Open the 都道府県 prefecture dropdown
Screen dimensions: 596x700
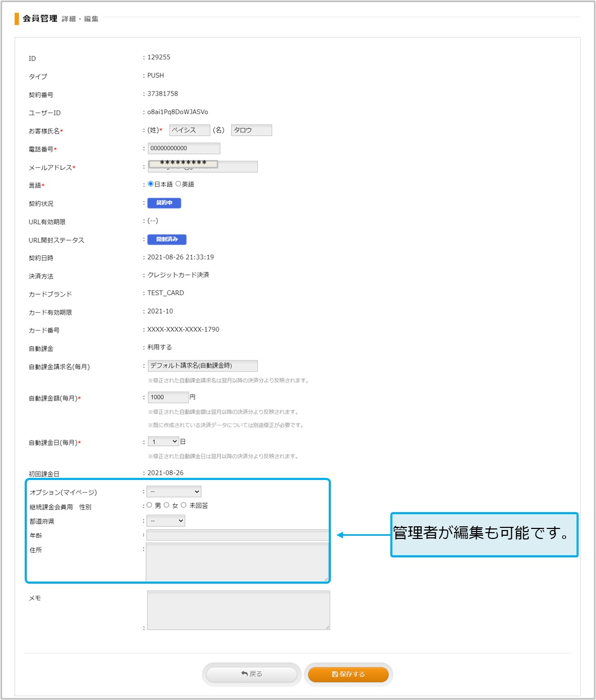(x=166, y=521)
